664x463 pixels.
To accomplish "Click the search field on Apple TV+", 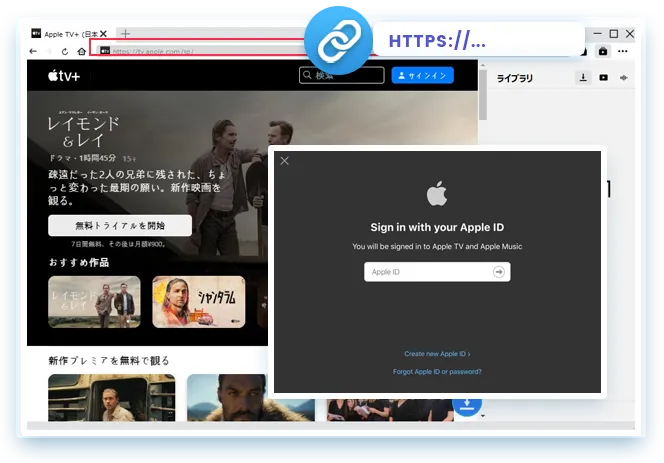I will click(342, 75).
